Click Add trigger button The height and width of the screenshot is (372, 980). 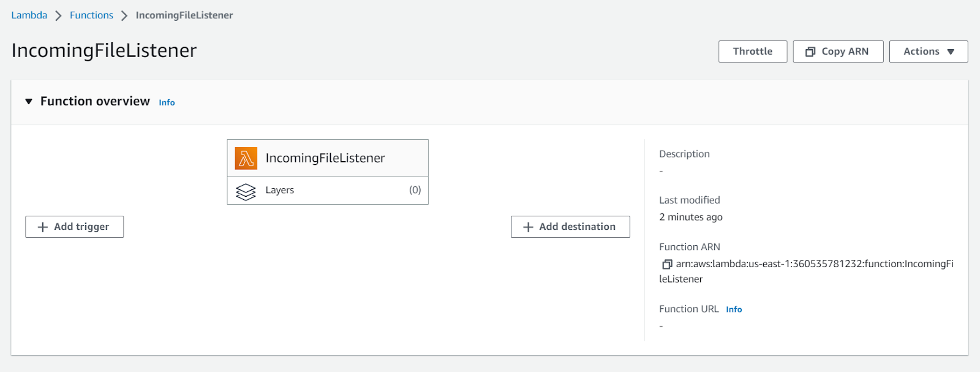tap(74, 227)
